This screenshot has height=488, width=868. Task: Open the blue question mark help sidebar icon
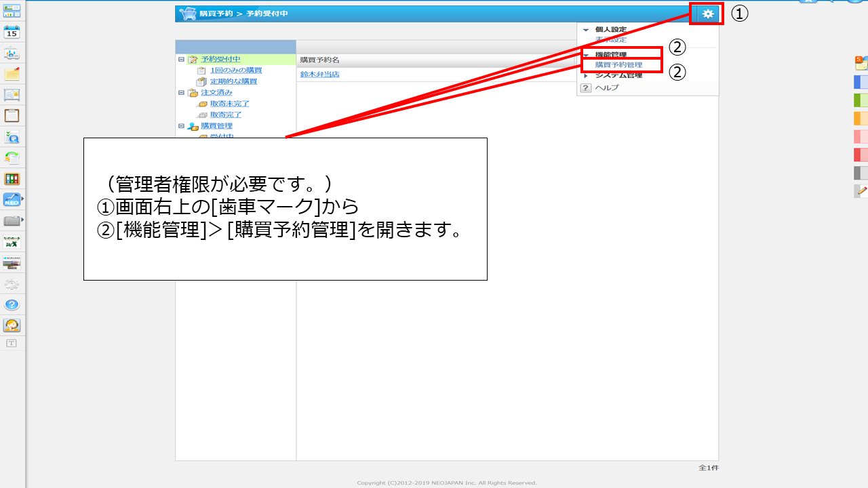pos(12,305)
